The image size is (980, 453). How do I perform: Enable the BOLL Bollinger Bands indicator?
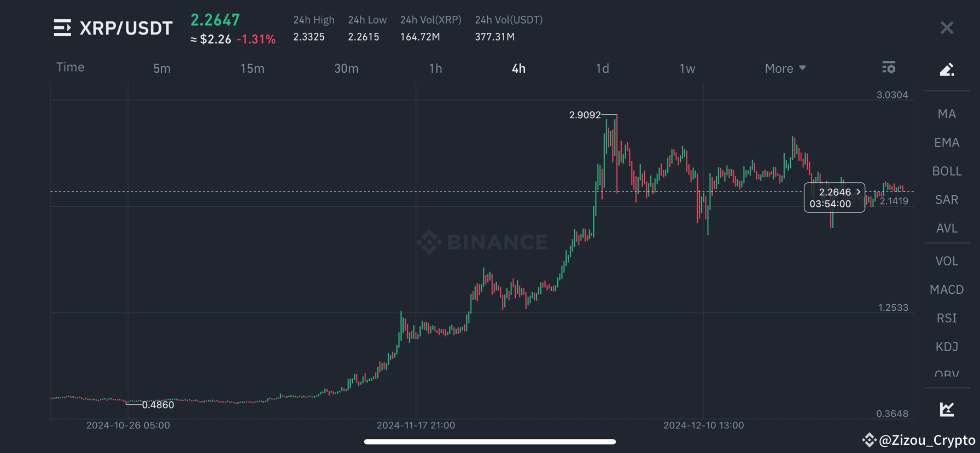[947, 171]
